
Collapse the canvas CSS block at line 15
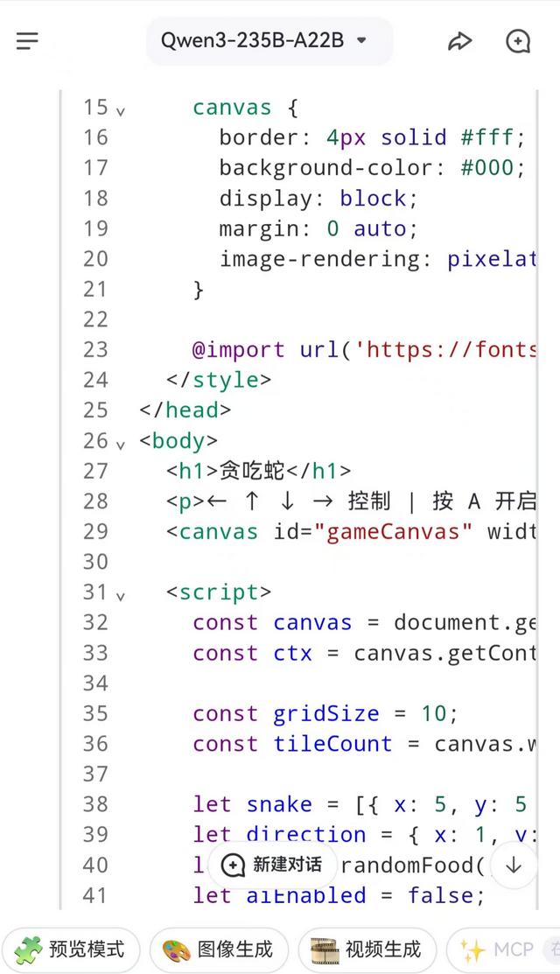pos(121,112)
